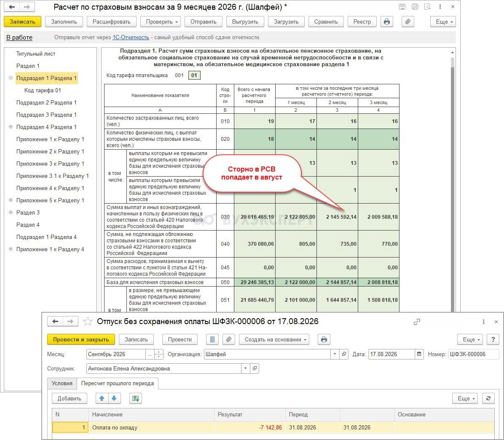
Task: Open the employee card next to Антонова Елена
Action: pyautogui.click(x=255, y=368)
